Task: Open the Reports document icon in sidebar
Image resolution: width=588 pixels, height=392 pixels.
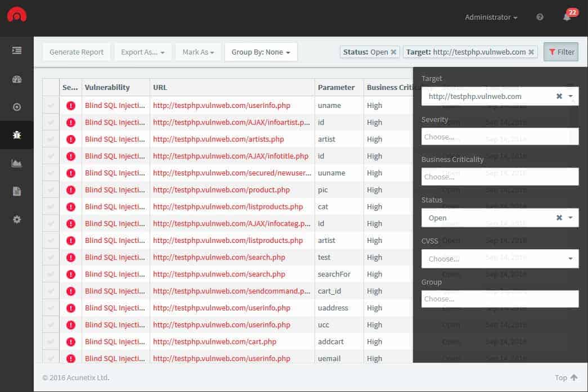Action: coord(17,191)
